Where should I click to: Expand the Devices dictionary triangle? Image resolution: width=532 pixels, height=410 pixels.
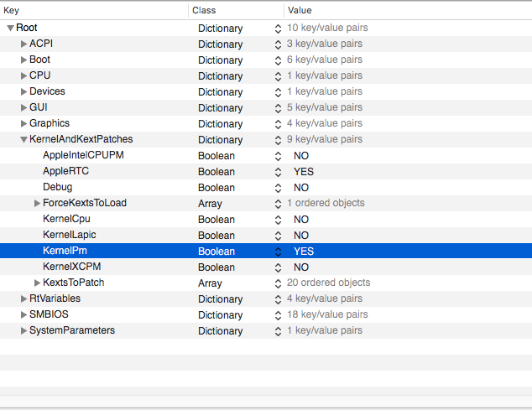[23, 92]
